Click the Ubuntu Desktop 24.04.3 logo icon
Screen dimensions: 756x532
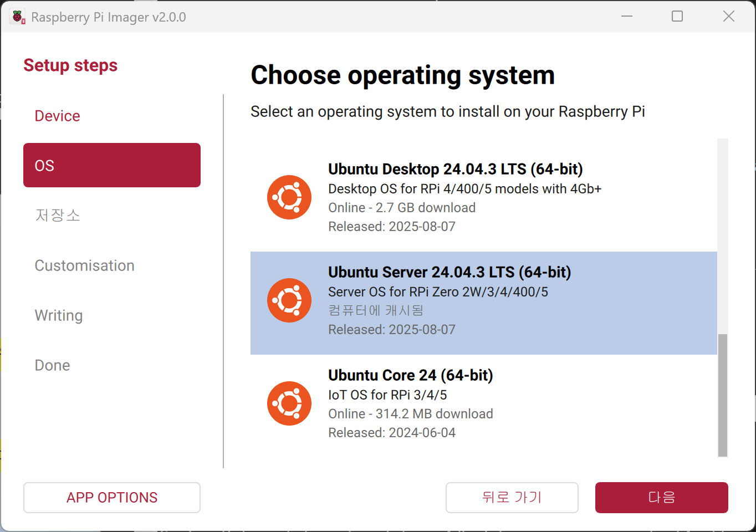coord(289,197)
